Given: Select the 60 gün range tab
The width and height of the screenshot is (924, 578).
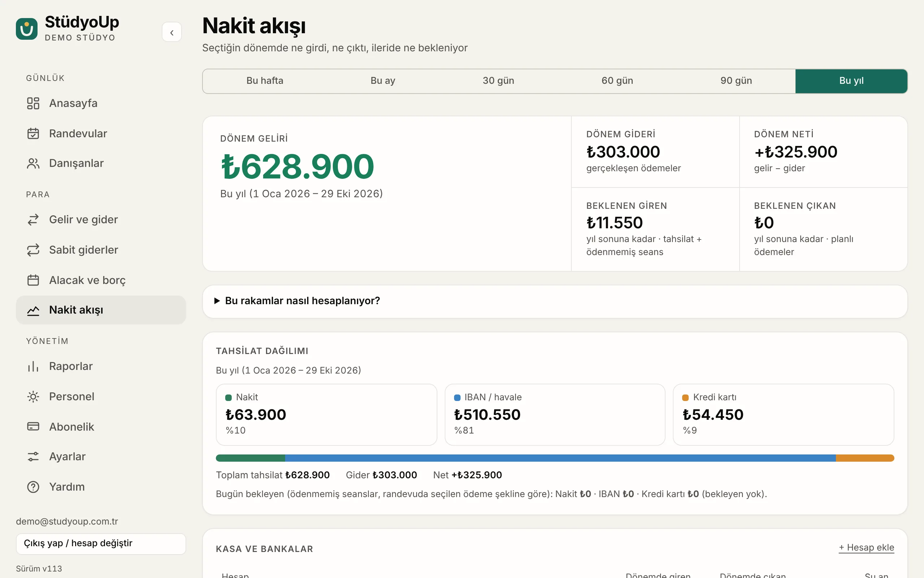Looking at the screenshot, I should click(617, 81).
